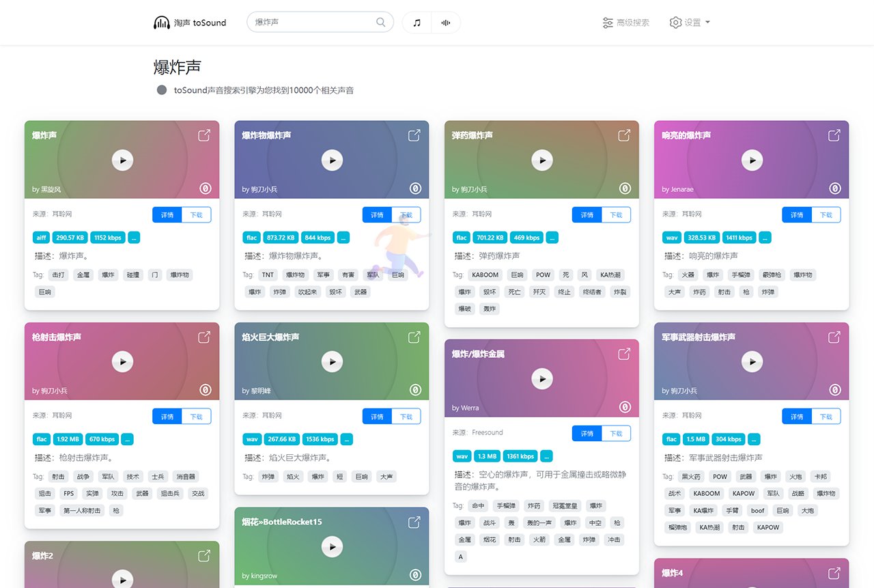Expand '...' badge on flac 701.22 KB card
Viewport: 874px width, 588px height.
tap(552, 238)
